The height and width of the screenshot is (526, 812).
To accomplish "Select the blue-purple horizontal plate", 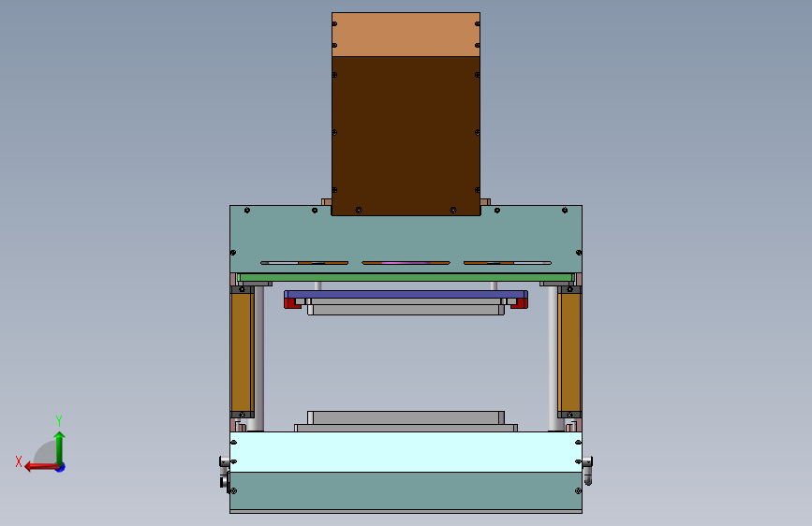I will pyautogui.click(x=406, y=294).
